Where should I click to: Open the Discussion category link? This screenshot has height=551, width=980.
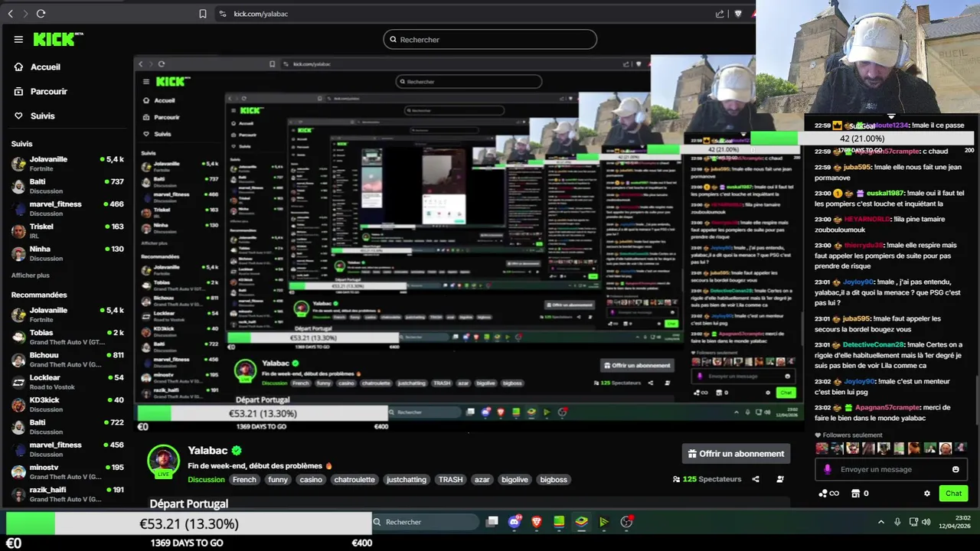point(206,480)
